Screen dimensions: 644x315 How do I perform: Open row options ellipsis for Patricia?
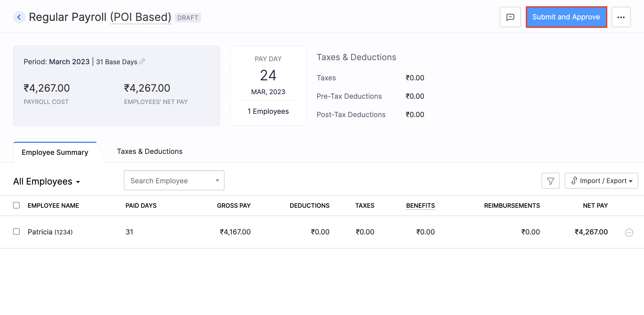point(629,233)
